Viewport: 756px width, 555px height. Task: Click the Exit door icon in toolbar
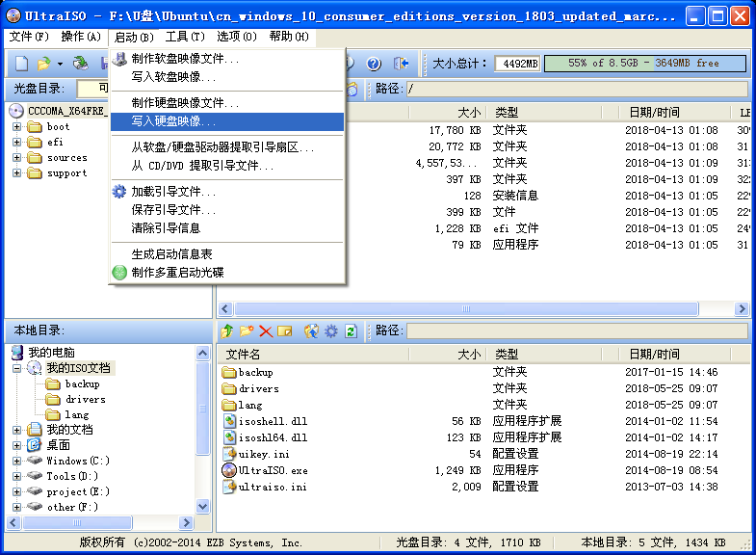point(401,64)
